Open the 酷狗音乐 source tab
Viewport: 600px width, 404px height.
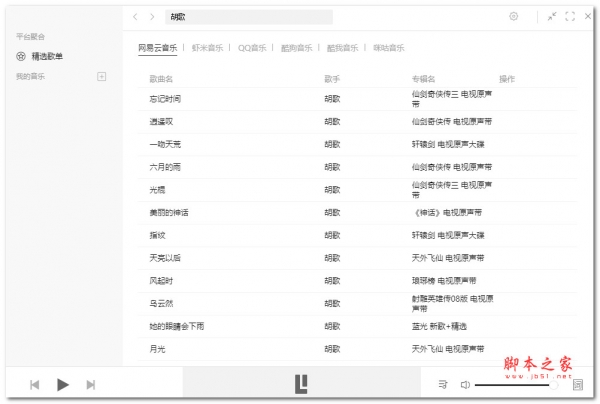pyautogui.click(x=298, y=47)
